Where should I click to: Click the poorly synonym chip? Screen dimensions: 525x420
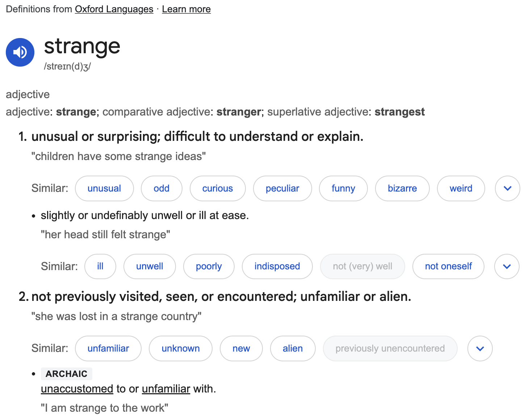[x=209, y=266]
